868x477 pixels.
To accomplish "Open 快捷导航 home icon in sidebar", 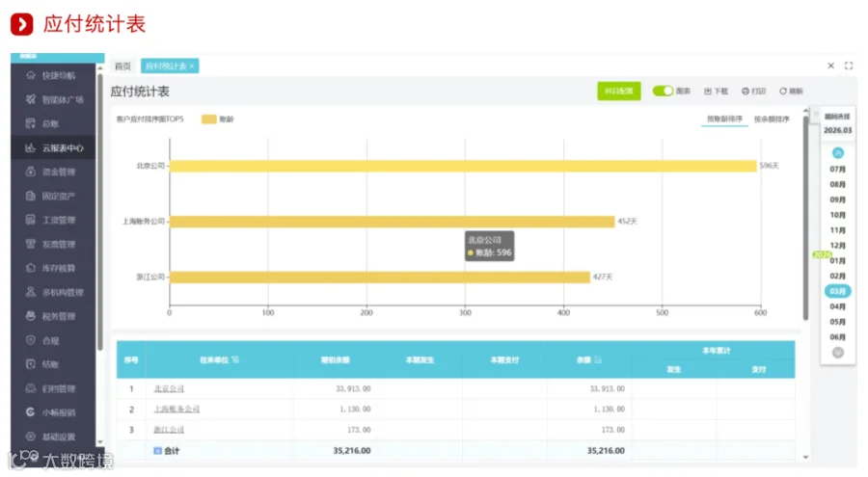I will click(x=31, y=75).
